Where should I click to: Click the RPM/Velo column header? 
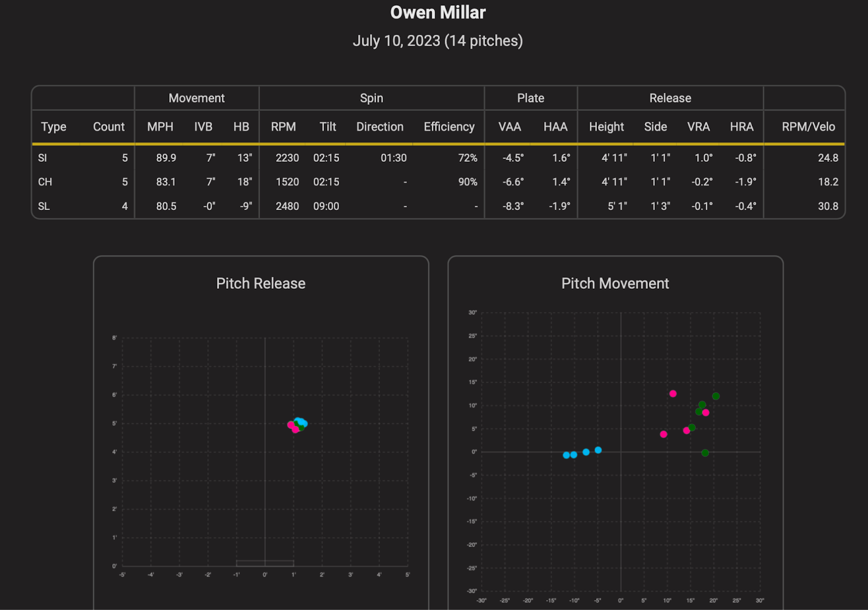808,127
